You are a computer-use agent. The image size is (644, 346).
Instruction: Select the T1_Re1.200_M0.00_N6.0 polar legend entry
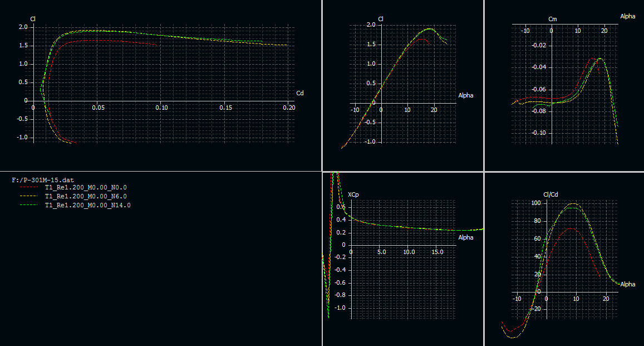point(86,197)
